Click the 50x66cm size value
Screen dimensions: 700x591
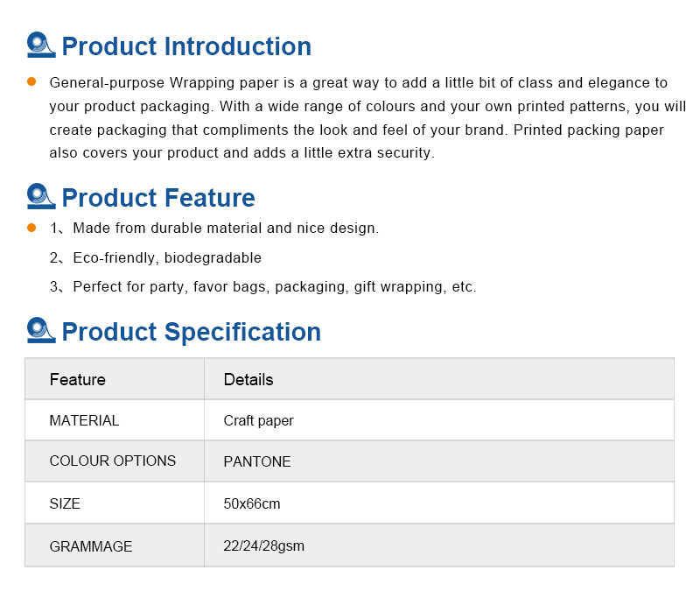click(x=252, y=504)
